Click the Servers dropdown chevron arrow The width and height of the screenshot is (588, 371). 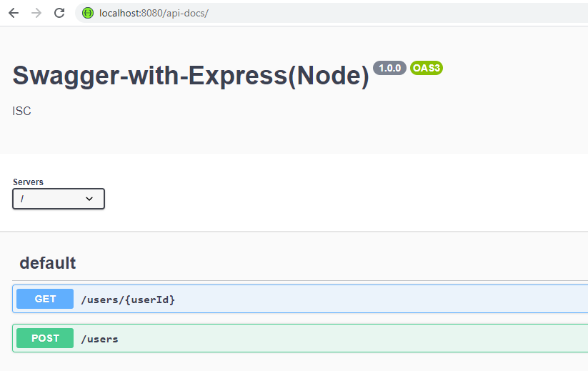tap(89, 199)
